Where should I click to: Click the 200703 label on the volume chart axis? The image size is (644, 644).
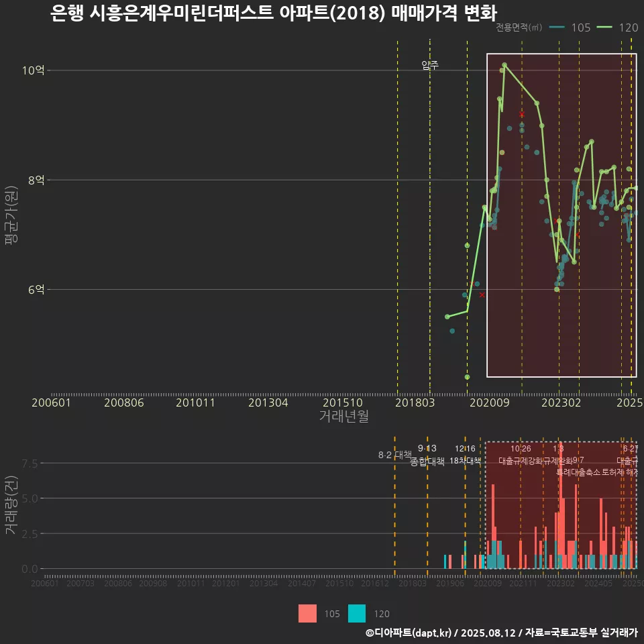point(80,583)
